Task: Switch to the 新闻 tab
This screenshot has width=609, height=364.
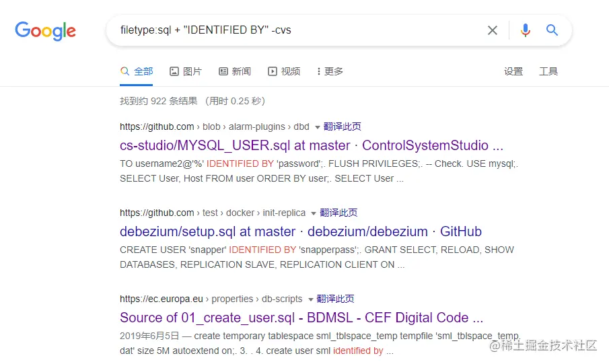Action: [x=235, y=71]
